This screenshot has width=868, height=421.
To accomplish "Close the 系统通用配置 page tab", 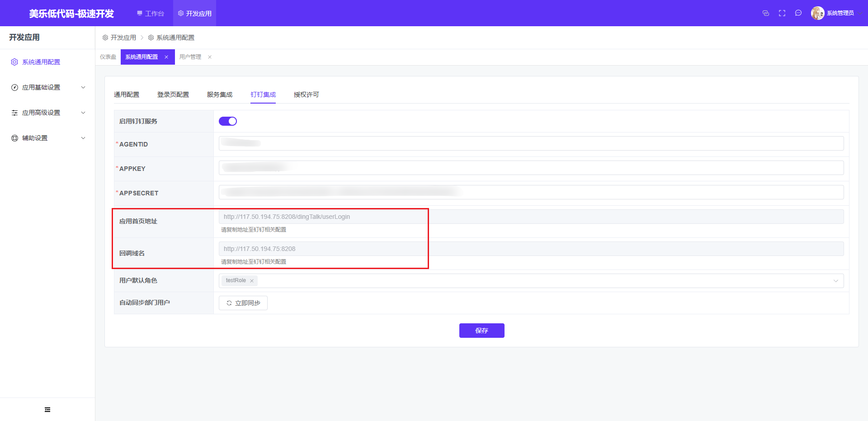I will [166, 57].
